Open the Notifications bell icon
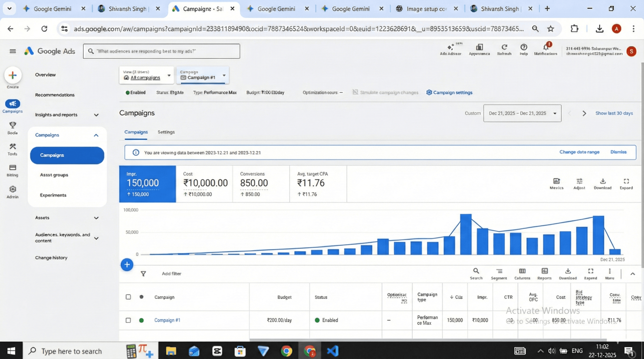This screenshot has width=644, height=359. coord(546,47)
